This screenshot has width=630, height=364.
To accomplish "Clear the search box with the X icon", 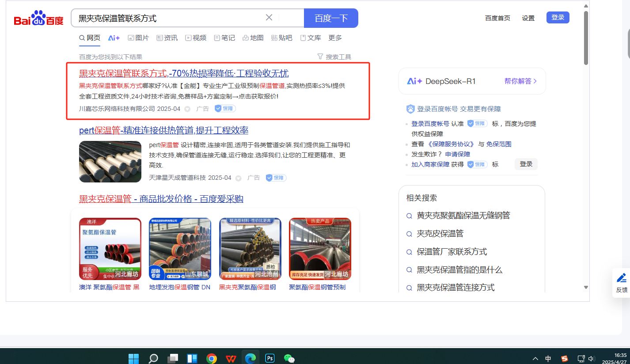I will point(269,18).
